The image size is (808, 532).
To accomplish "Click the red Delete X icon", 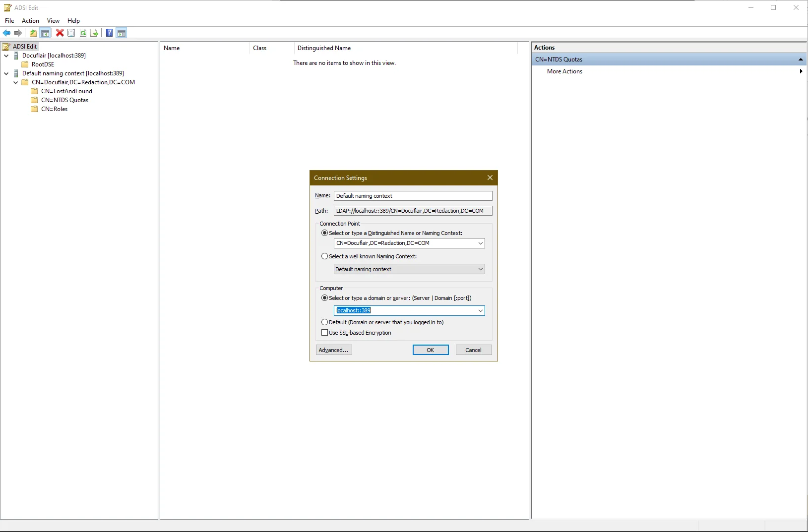I will click(60, 33).
